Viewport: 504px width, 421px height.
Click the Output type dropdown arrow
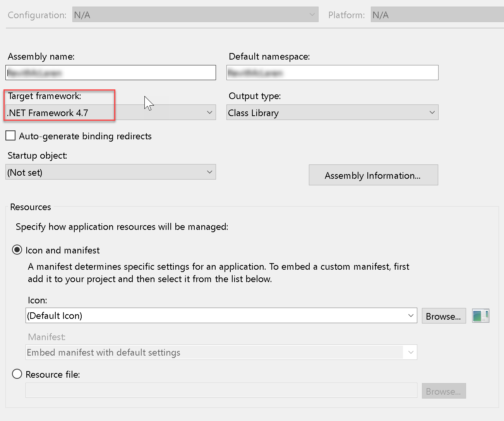[432, 113]
